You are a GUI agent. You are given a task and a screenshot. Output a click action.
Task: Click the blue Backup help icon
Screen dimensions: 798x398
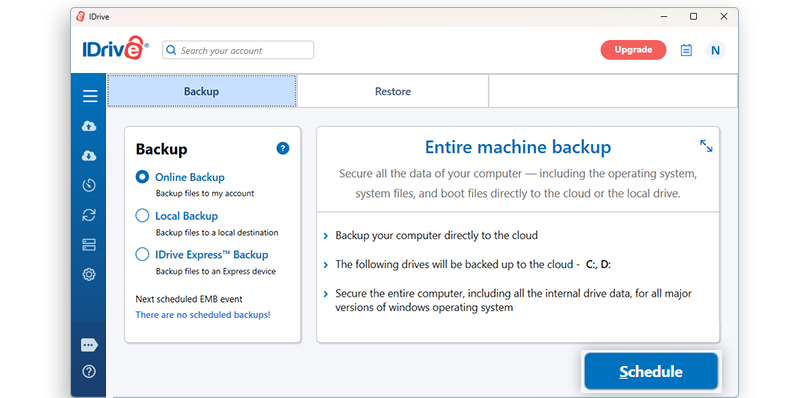pyautogui.click(x=282, y=148)
